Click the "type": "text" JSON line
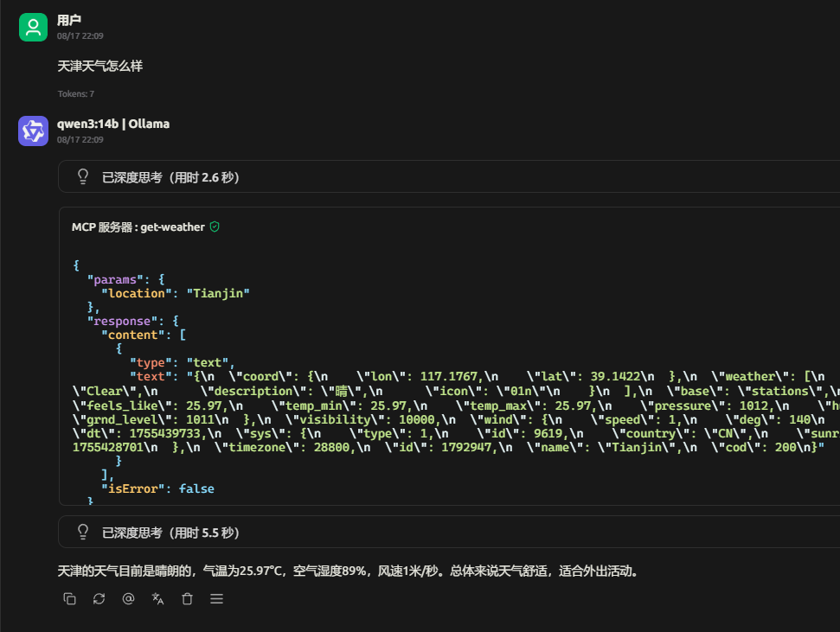Viewport: 840px width, 632px height. 182,362
